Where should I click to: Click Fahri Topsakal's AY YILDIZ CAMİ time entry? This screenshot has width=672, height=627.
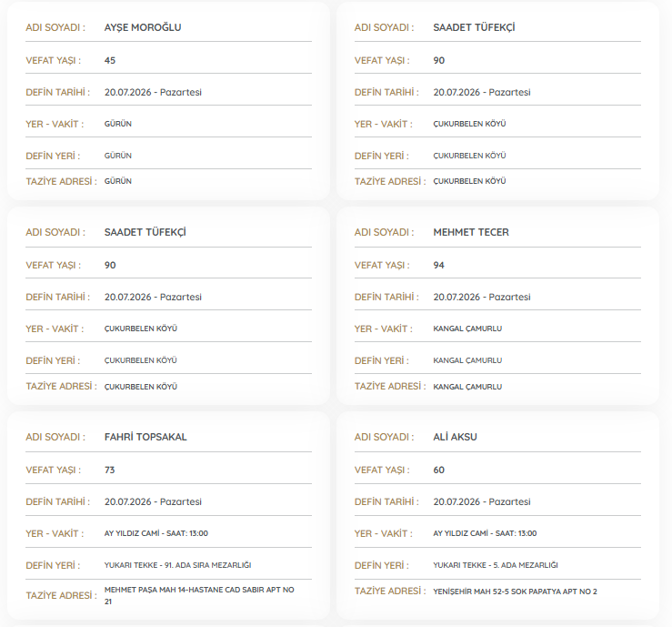156,533
